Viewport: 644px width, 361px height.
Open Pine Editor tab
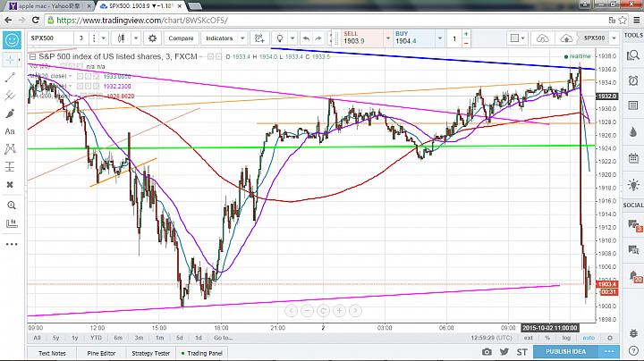click(x=101, y=353)
